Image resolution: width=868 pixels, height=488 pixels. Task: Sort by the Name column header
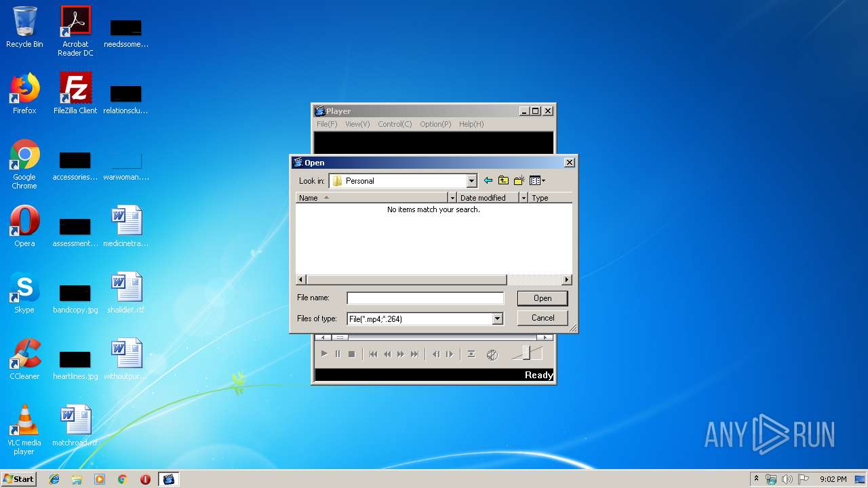click(x=372, y=198)
